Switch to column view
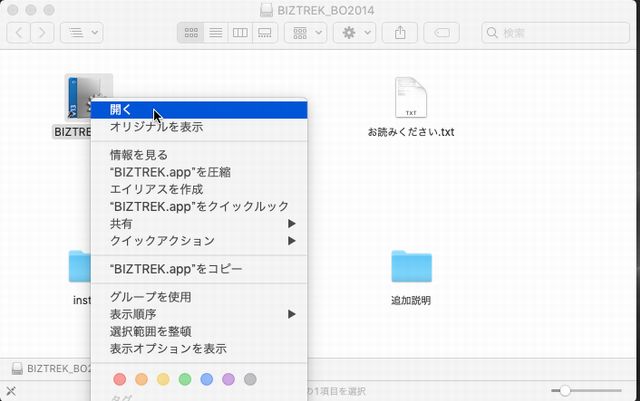The image size is (640, 401). coord(240,33)
